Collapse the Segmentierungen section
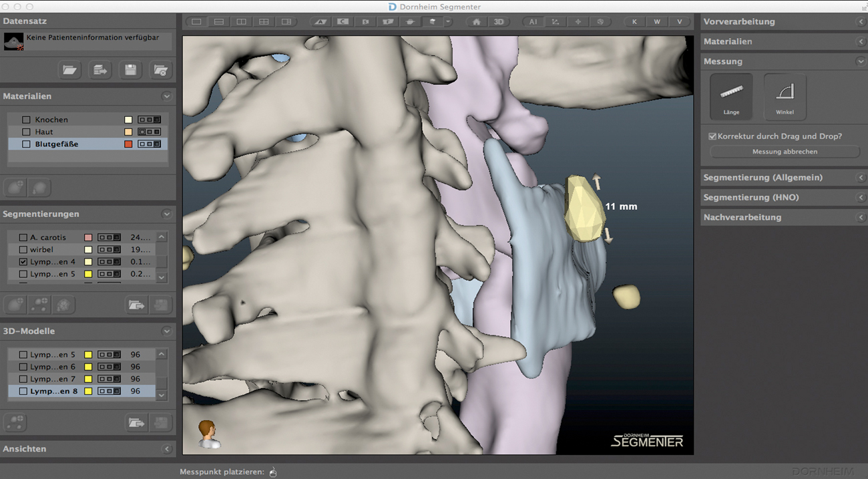 [x=166, y=214]
